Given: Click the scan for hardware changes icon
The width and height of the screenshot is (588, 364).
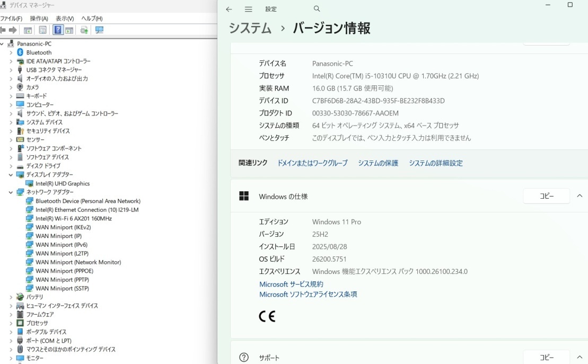Looking at the screenshot, I should click(x=99, y=30).
